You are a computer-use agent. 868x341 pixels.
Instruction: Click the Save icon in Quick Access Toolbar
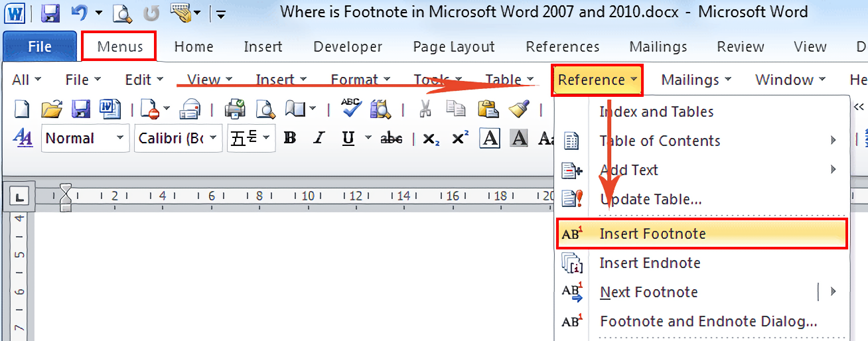coord(50,12)
